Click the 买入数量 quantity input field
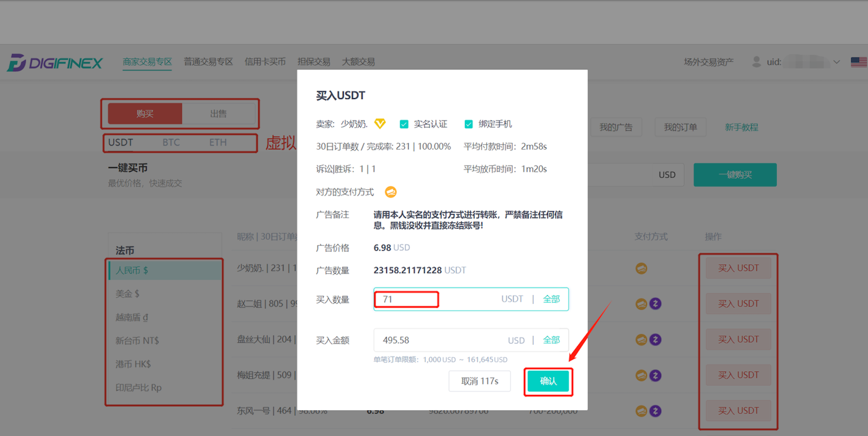 [x=471, y=299]
